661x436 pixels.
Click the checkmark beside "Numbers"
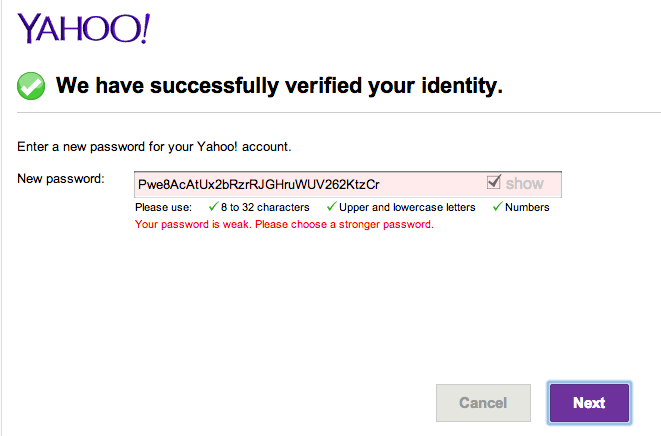(x=496, y=207)
